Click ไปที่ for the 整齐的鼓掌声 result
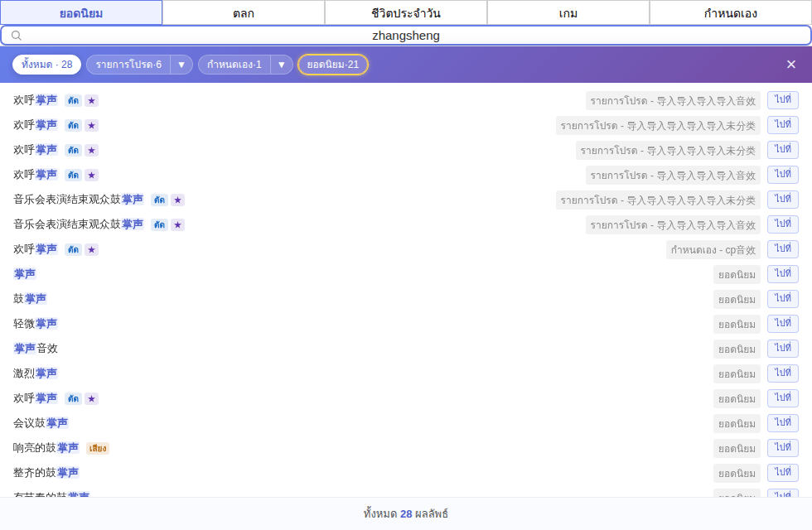Screen dimensions: 812x530 (x=782, y=473)
